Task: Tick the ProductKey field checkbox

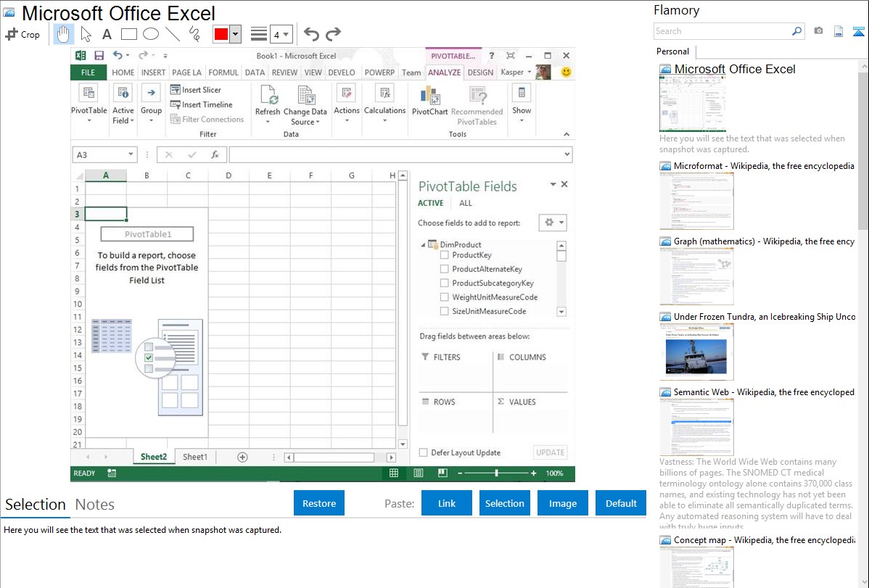Action: (444, 255)
